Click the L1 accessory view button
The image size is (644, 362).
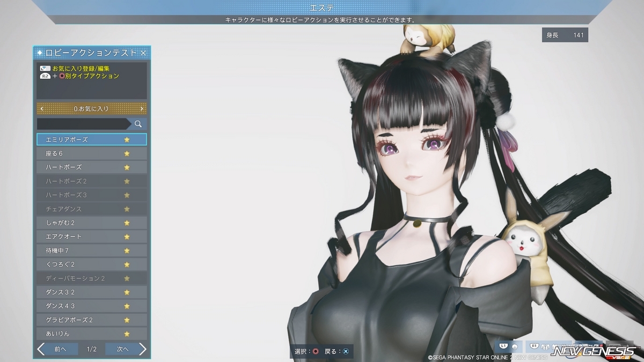(510, 346)
